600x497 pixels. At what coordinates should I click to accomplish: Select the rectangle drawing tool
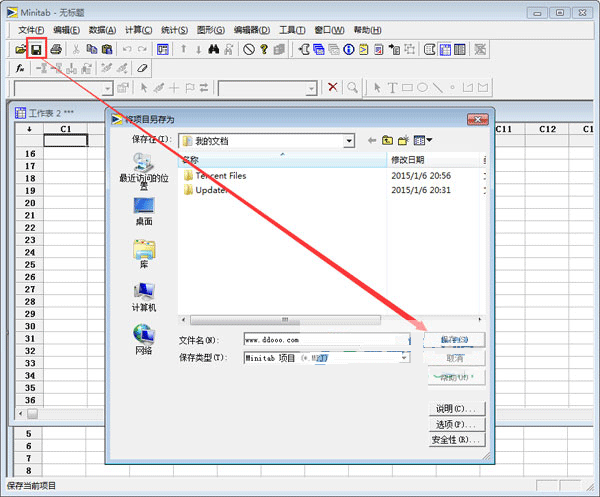(407, 88)
